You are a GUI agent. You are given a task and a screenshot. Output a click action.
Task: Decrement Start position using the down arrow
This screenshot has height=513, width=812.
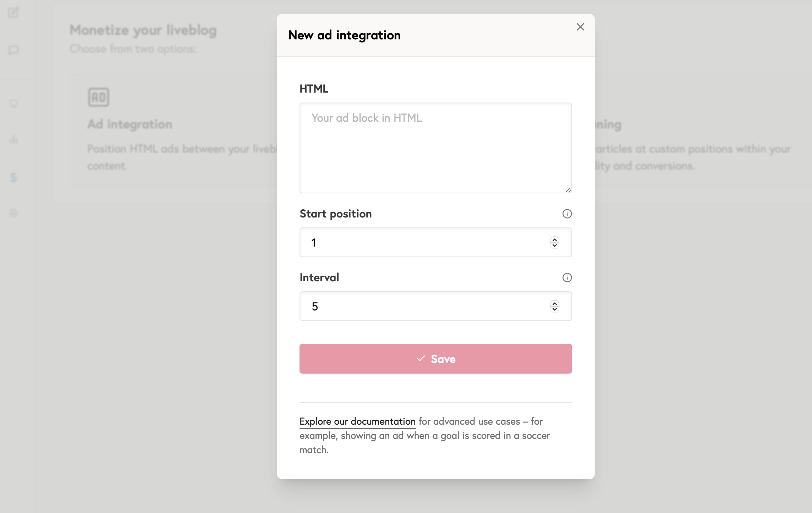coord(554,245)
